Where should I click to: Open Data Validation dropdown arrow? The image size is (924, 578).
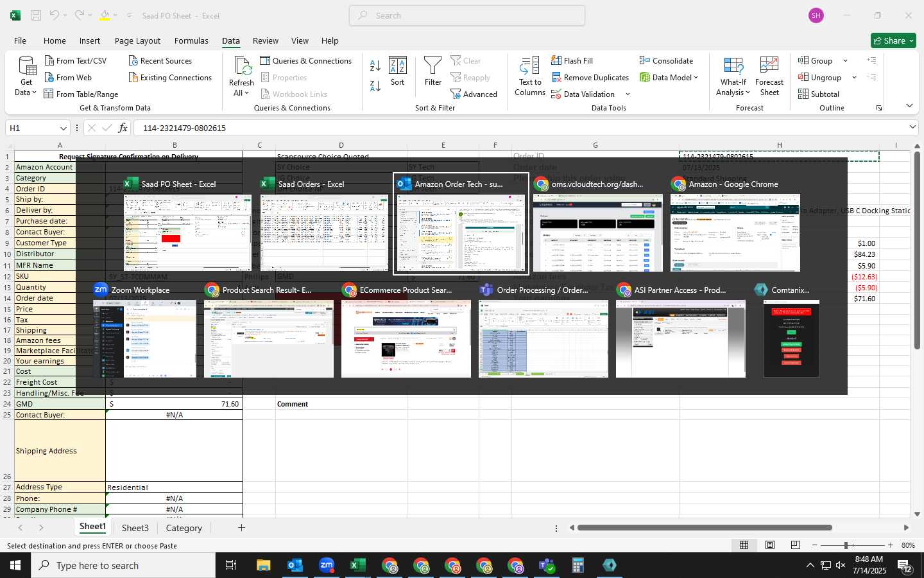tap(628, 94)
